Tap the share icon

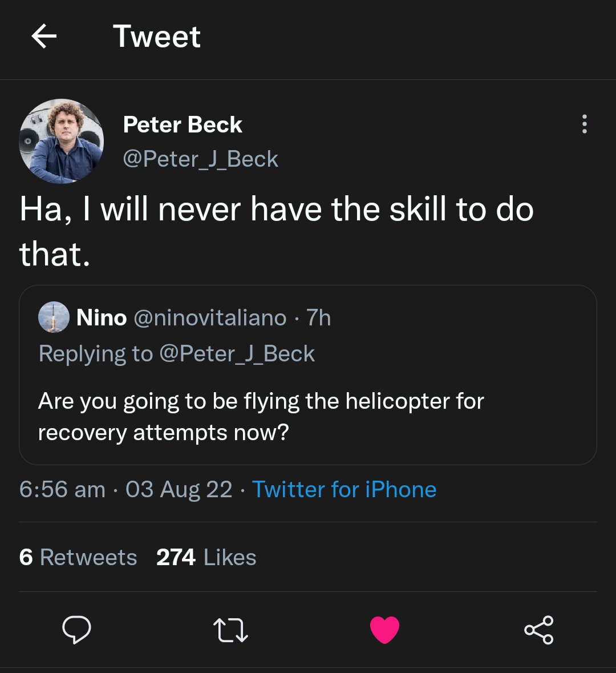538,630
